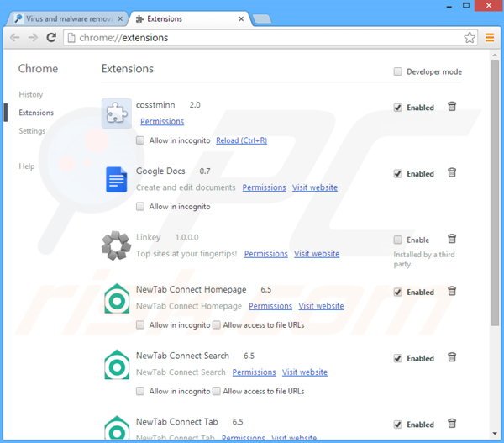The height and width of the screenshot is (443, 504).
Task: Allow Google Docs in incognito
Action: click(x=140, y=206)
